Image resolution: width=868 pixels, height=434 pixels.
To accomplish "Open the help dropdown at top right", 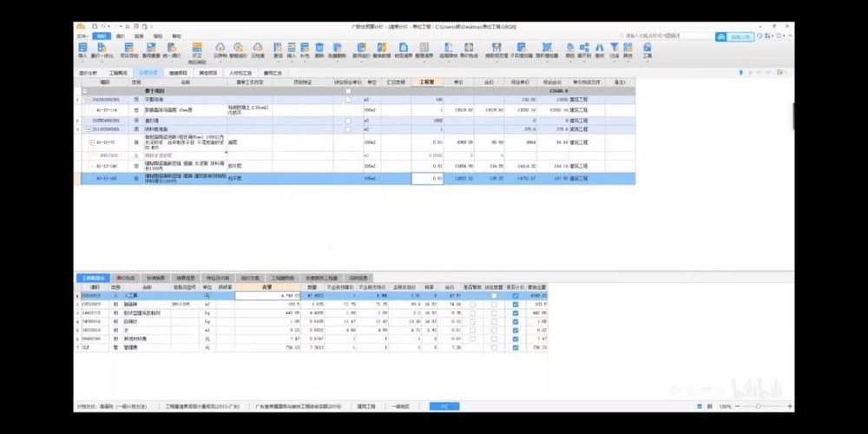I will pos(780,36).
